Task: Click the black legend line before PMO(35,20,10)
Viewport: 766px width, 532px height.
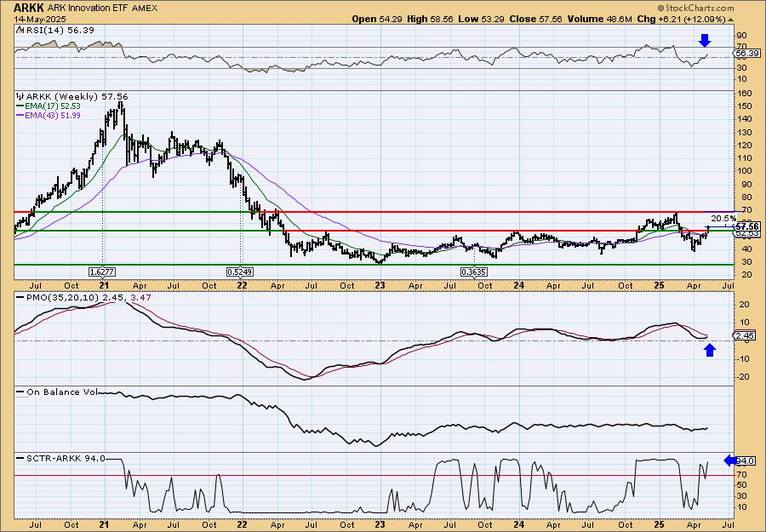Action: click(20, 297)
